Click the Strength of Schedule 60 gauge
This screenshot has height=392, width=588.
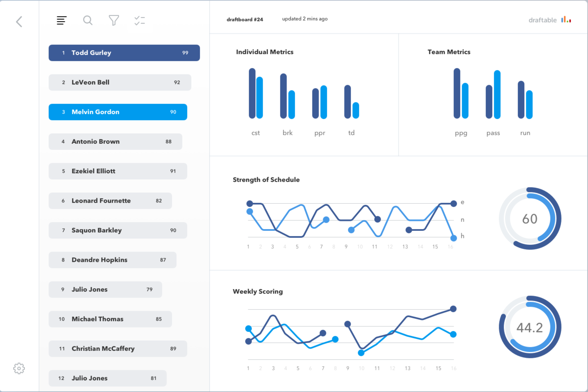530,219
